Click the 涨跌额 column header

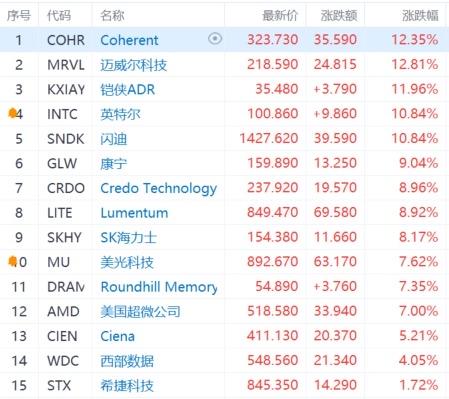point(339,16)
